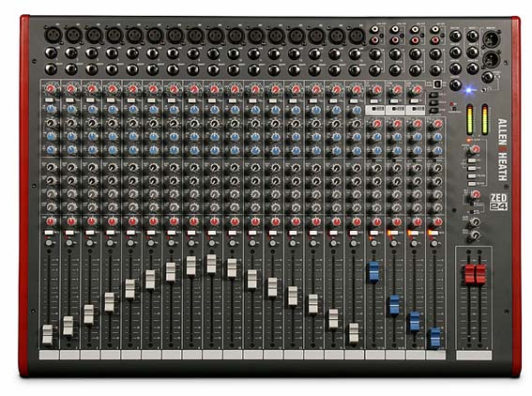Viewport: 532px width, 396px height.
Task: Select the channel 1 XLR mic input
Action: (53, 35)
